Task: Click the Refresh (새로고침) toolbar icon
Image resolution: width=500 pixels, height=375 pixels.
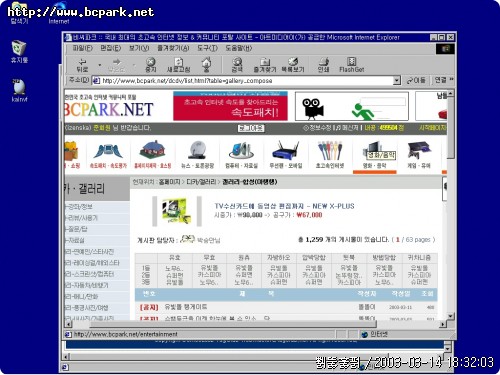Action: tap(179, 65)
